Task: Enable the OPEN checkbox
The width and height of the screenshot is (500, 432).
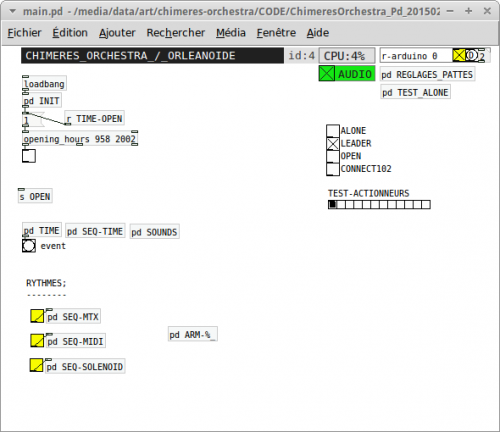Action: click(333, 156)
